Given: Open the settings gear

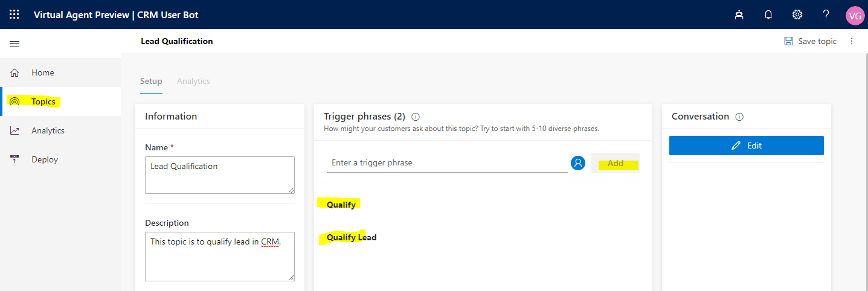Looking at the screenshot, I should tap(797, 15).
